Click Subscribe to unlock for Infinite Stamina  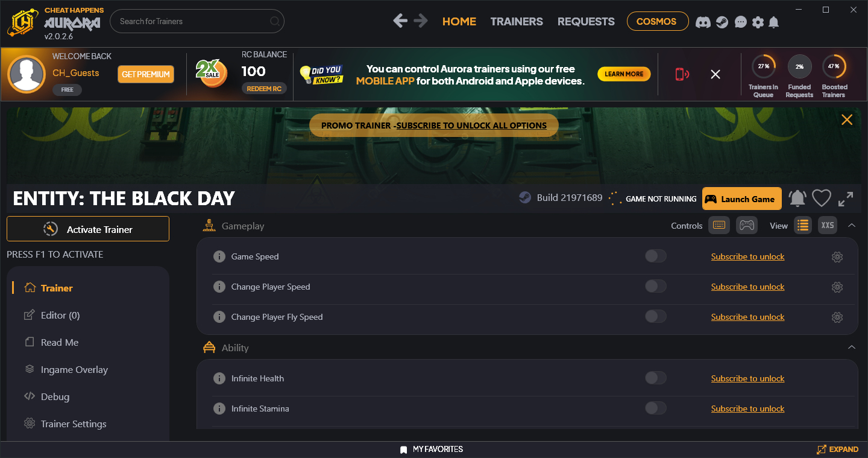(747, 409)
